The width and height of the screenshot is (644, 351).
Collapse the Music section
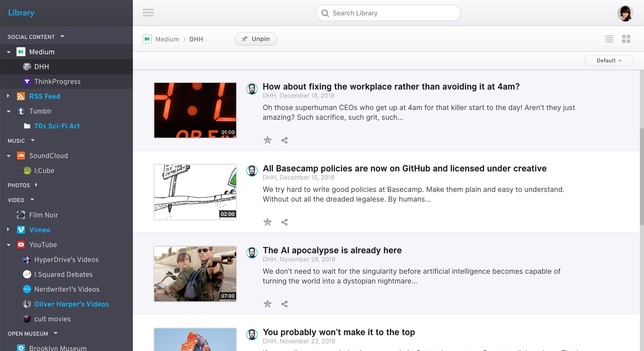coord(32,140)
